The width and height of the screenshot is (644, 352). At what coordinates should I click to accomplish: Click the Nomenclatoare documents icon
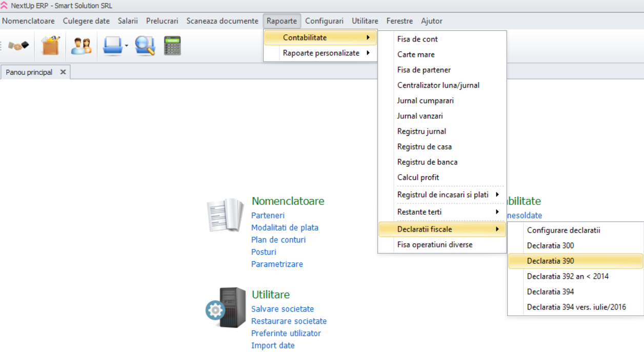pyautogui.click(x=225, y=215)
